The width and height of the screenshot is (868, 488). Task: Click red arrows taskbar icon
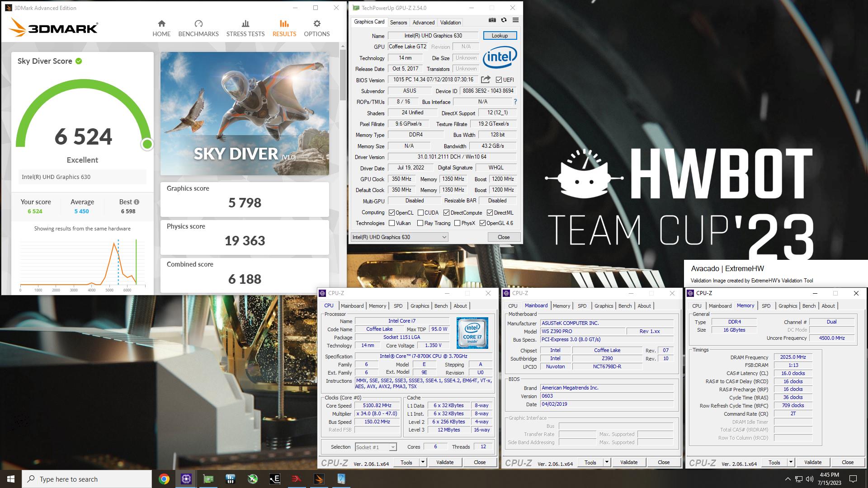[297, 479]
